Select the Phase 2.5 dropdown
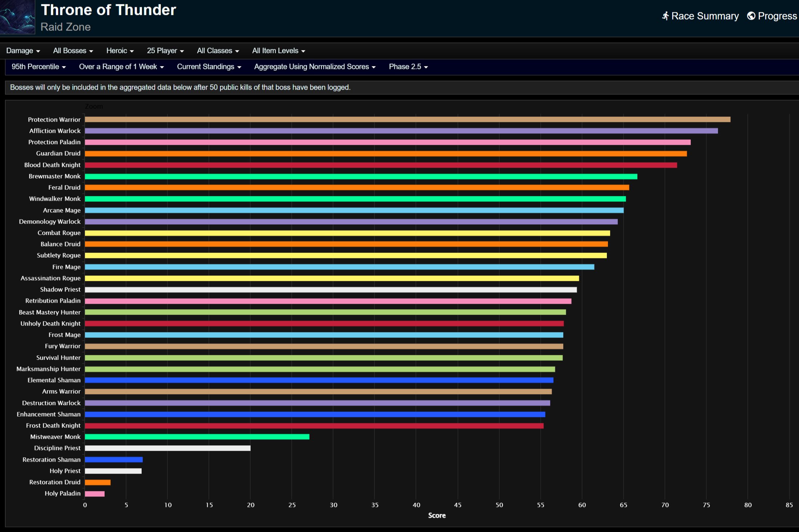The height and width of the screenshot is (532, 799). pyautogui.click(x=408, y=67)
